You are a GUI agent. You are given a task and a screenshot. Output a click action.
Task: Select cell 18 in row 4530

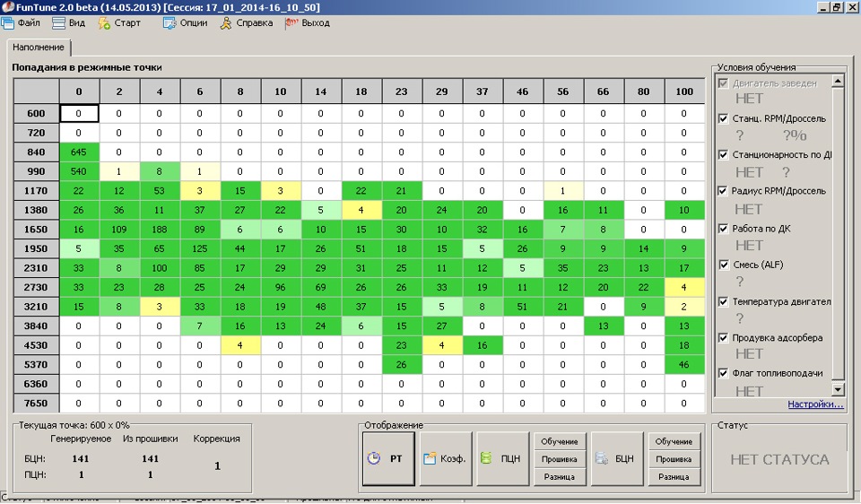683,345
